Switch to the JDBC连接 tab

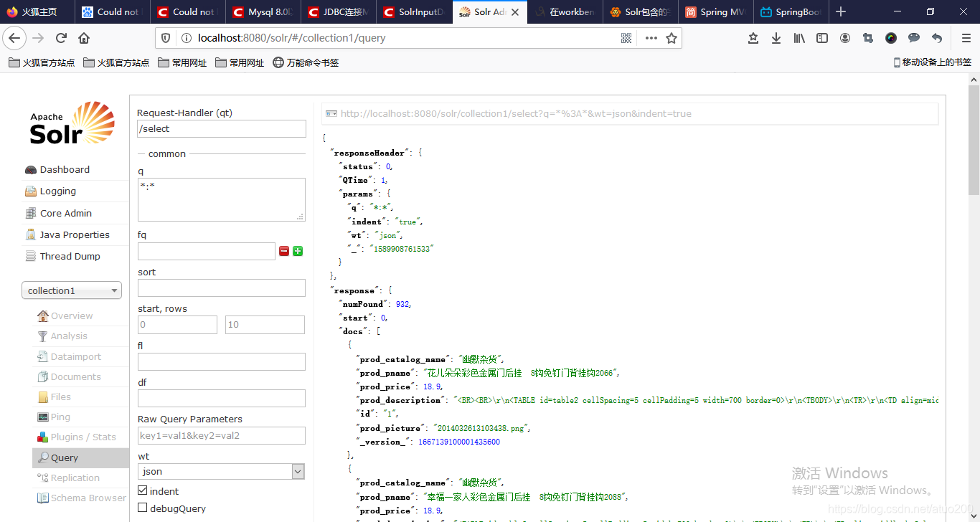click(x=339, y=11)
